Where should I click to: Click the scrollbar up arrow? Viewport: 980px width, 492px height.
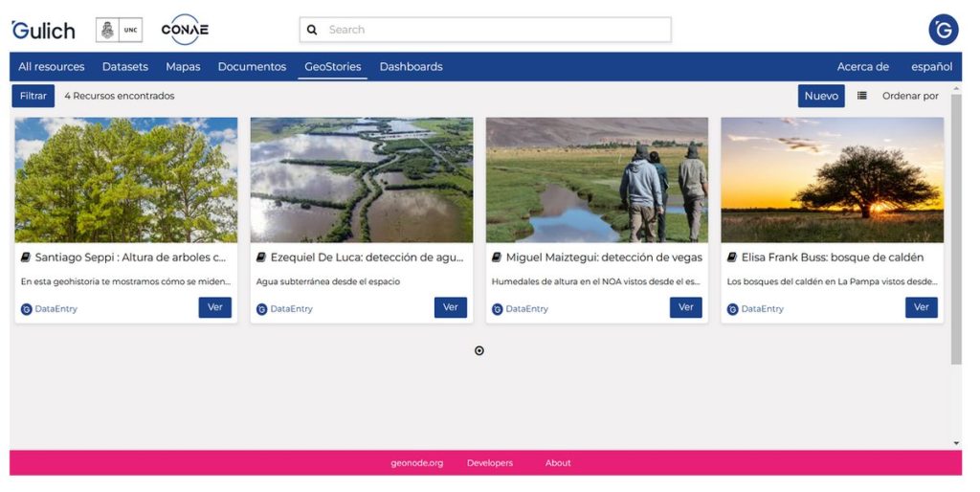[x=956, y=89]
